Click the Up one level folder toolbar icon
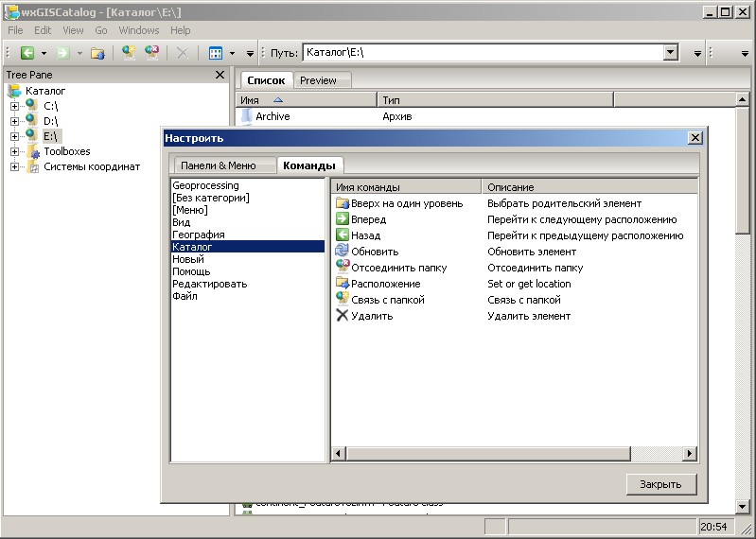Image resolution: width=756 pixels, height=539 pixels. coord(97,53)
